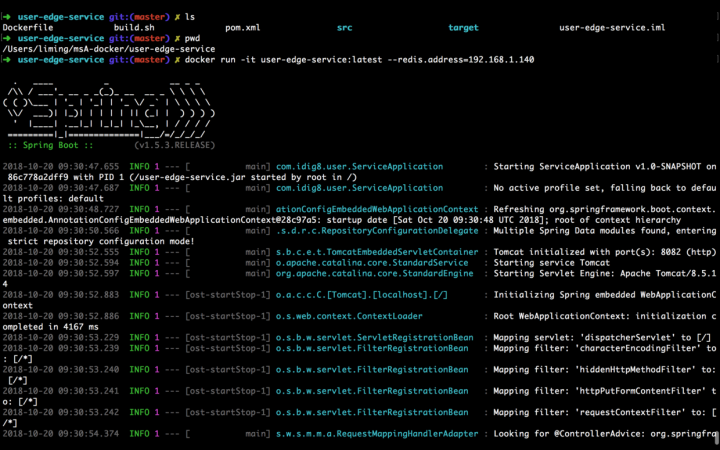Viewport: 720px width, 450px height.
Task: Click the '(v1.5.3.RELEASE)' version text
Action: coord(174,145)
